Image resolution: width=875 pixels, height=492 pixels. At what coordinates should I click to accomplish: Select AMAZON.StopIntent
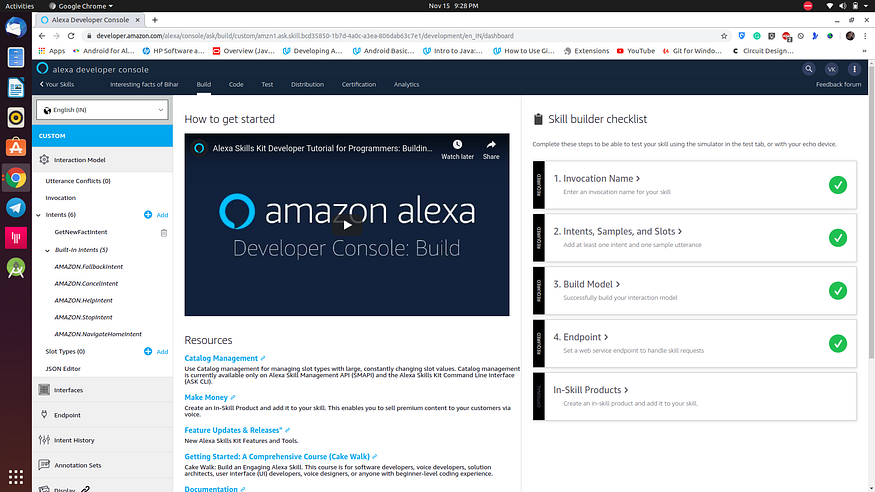click(83, 317)
